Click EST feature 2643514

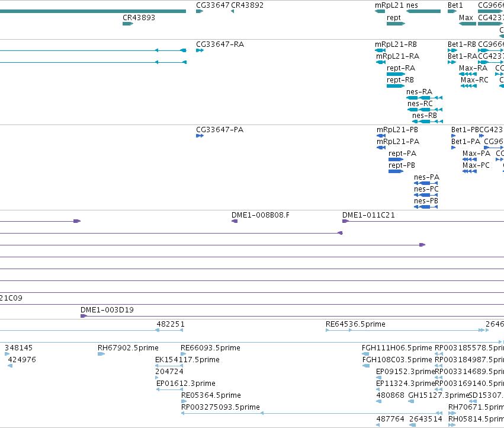pos(412,425)
